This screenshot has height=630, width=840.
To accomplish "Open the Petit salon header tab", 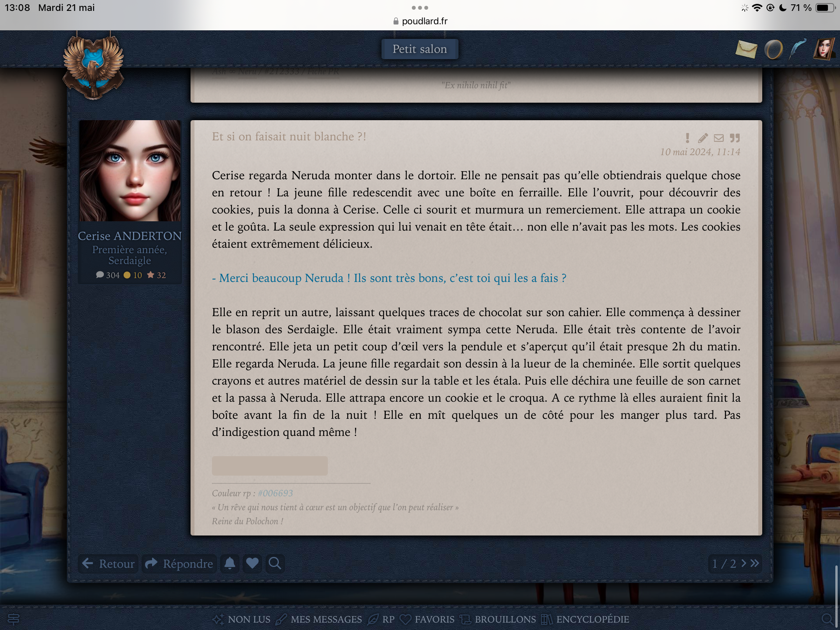I will [x=420, y=49].
